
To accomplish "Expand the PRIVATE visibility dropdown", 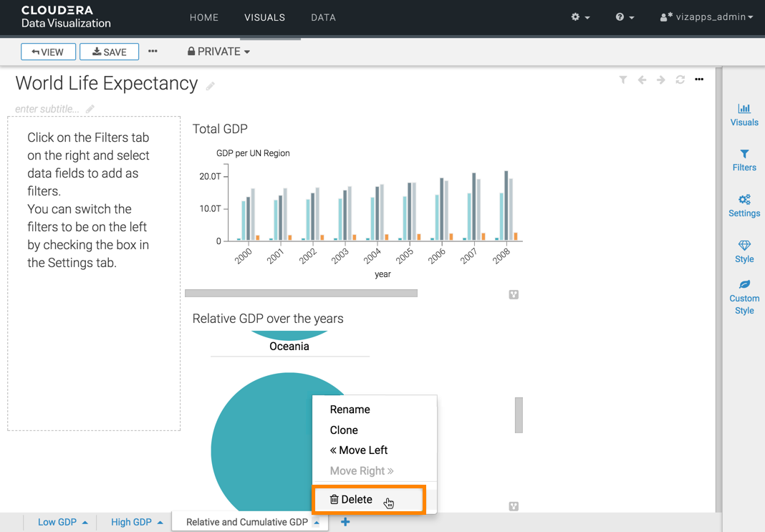I will tap(218, 52).
